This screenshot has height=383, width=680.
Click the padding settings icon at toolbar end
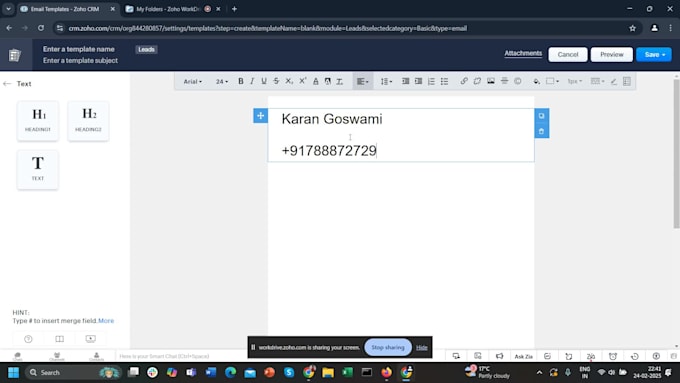tap(627, 81)
